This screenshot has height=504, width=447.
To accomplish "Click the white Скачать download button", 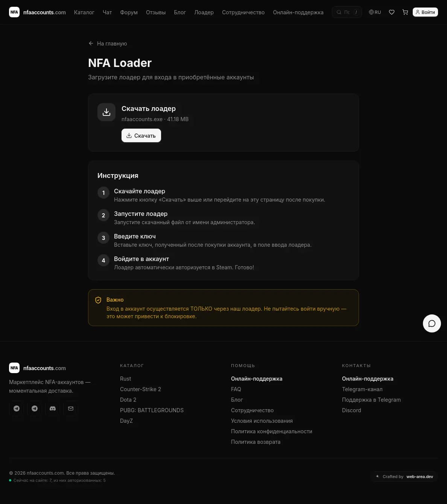I will (141, 135).
